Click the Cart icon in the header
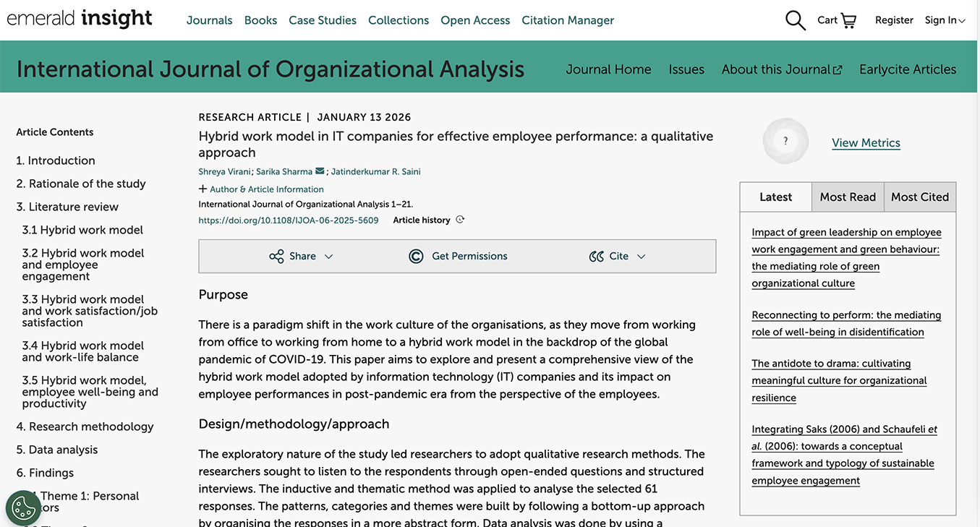The width and height of the screenshot is (980, 527). point(848,20)
